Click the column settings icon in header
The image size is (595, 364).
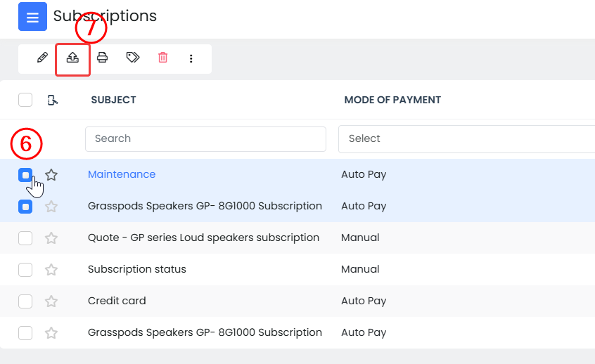pos(52,100)
